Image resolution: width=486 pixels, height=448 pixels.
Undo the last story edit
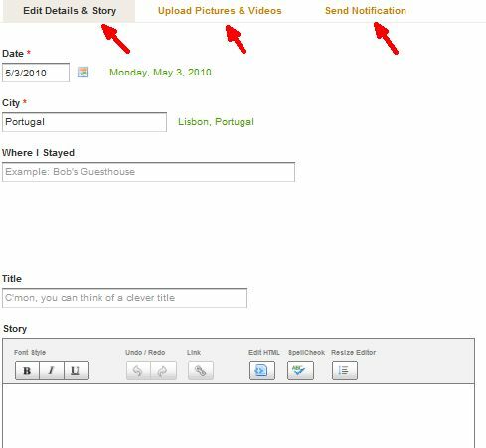pos(138,371)
